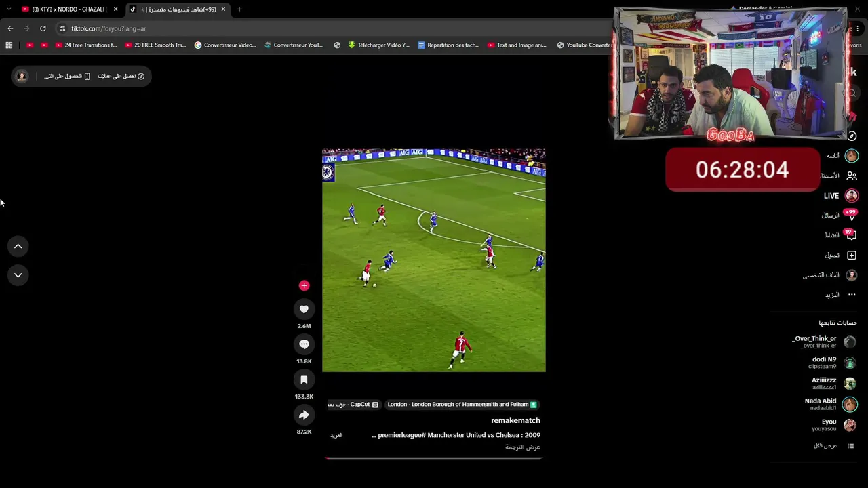Click the premierleague hashtag in the caption
The height and width of the screenshot is (488, 868).
(x=401, y=435)
